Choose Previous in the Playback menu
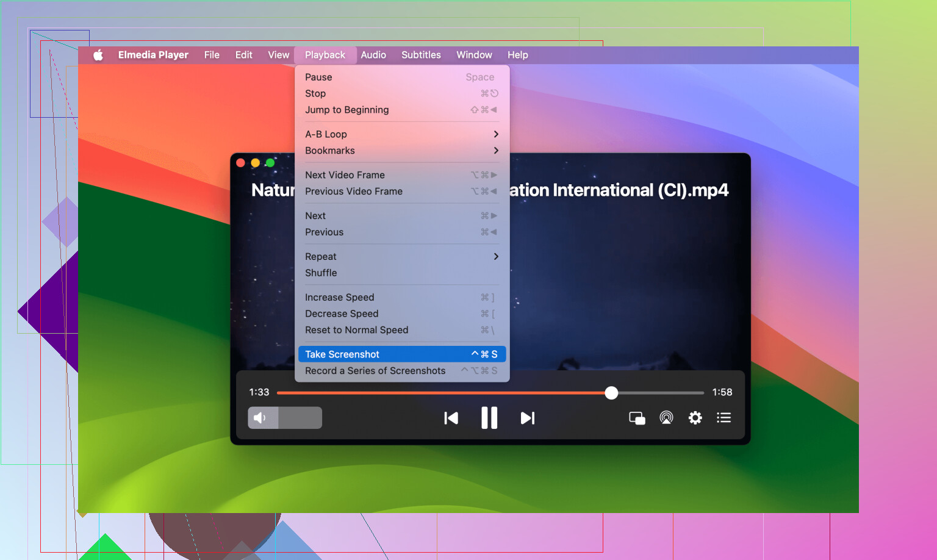Screen dimensions: 937x560 click(402, 232)
